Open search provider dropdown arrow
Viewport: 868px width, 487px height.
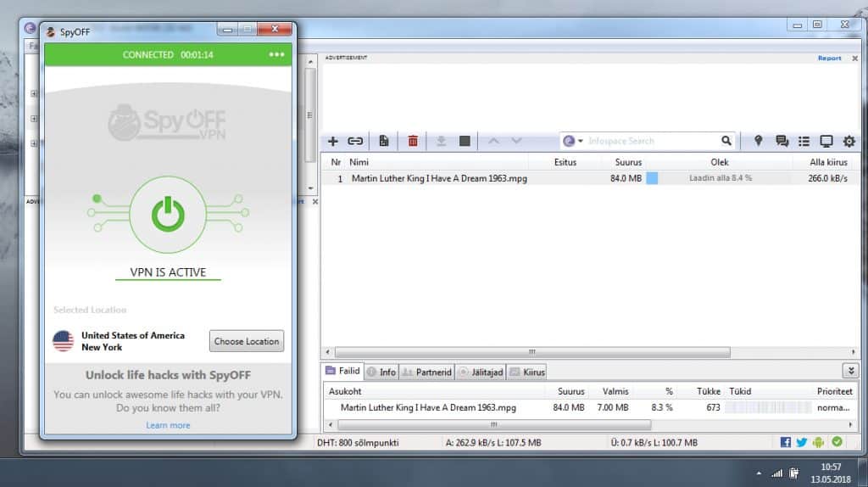coord(580,142)
